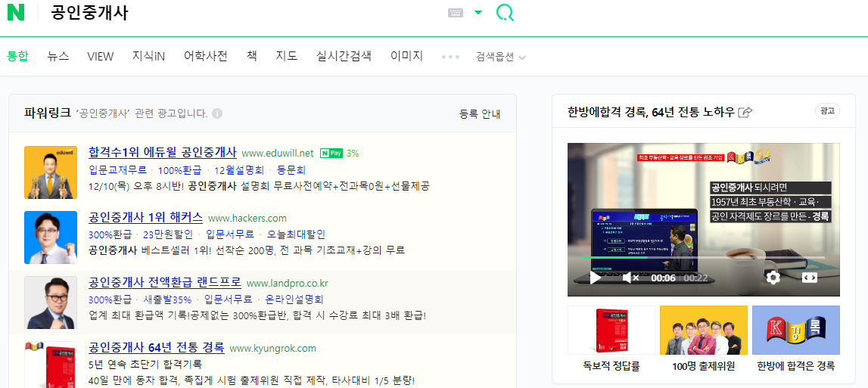
Task: Open the on-screen keyboard icon
Action: pos(455,13)
